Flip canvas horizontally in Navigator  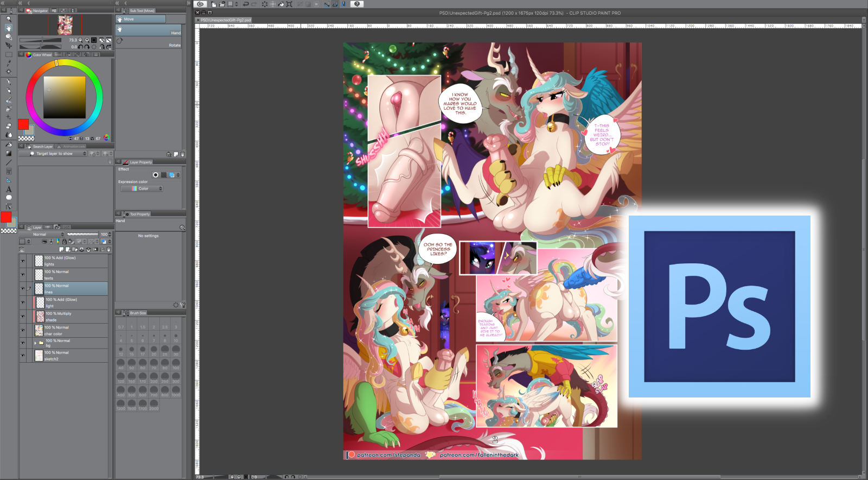tap(102, 47)
